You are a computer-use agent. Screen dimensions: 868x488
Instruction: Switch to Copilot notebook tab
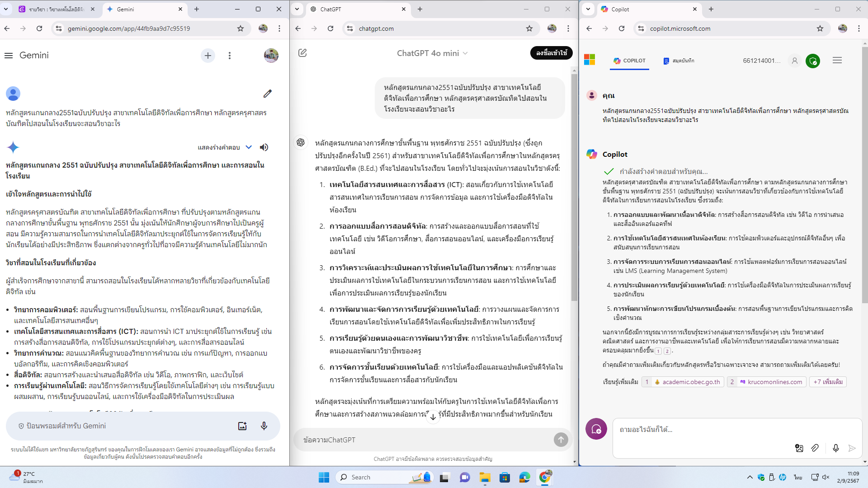pyautogui.click(x=679, y=61)
